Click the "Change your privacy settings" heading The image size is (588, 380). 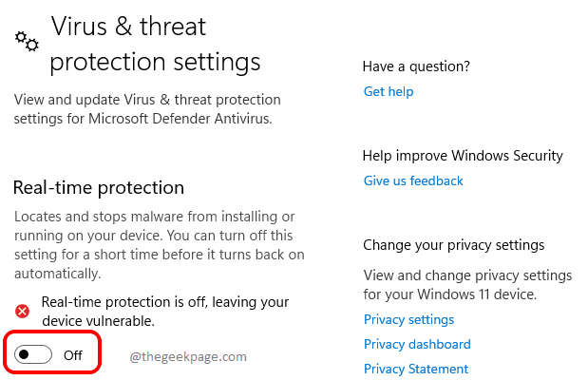(x=453, y=245)
